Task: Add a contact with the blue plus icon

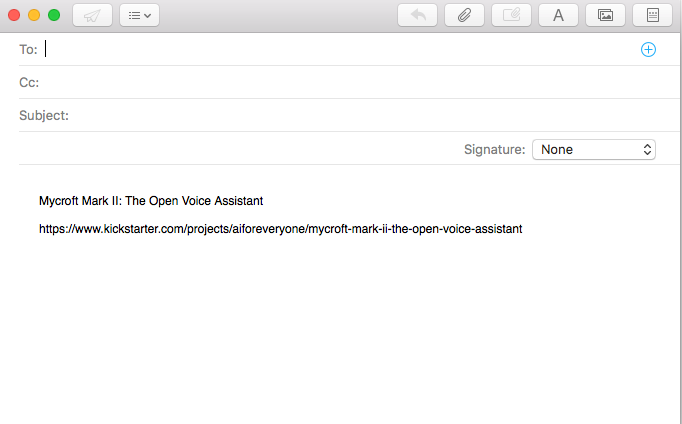Action: 648,49
